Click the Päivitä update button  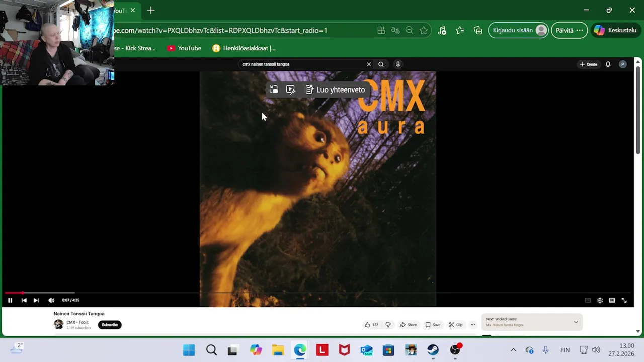[x=569, y=30]
